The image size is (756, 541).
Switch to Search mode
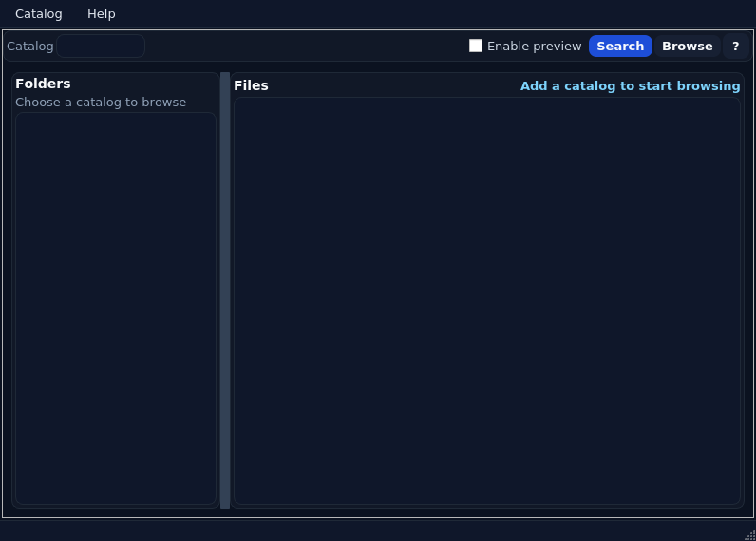pyautogui.click(x=620, y=47)
